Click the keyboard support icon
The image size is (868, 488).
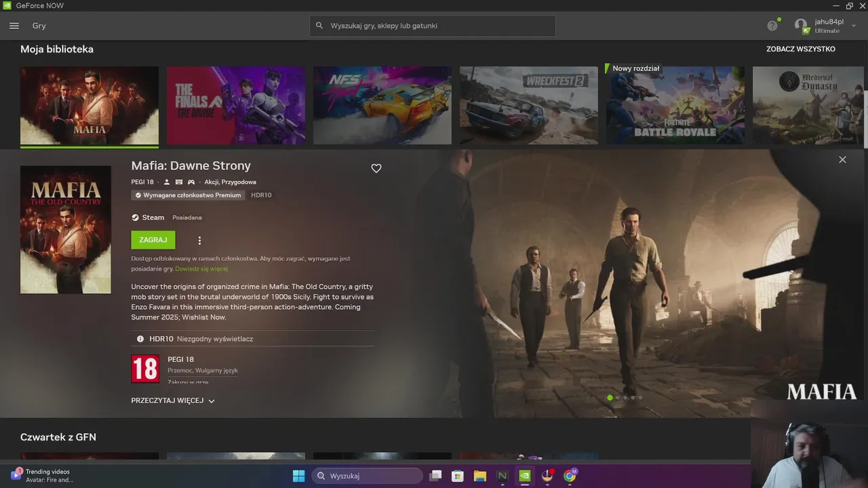(x=179, y=182)
